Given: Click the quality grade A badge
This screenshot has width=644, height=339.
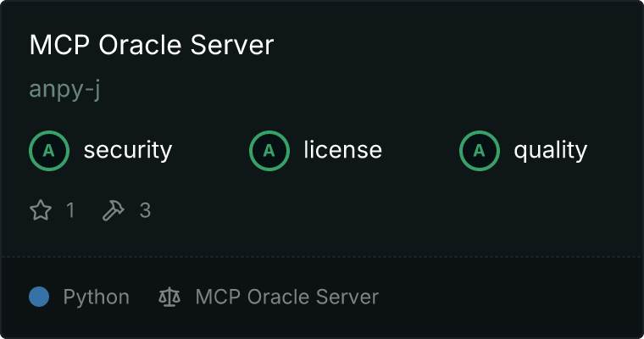Looking at the screenshot, I should (x=480, y=151).
